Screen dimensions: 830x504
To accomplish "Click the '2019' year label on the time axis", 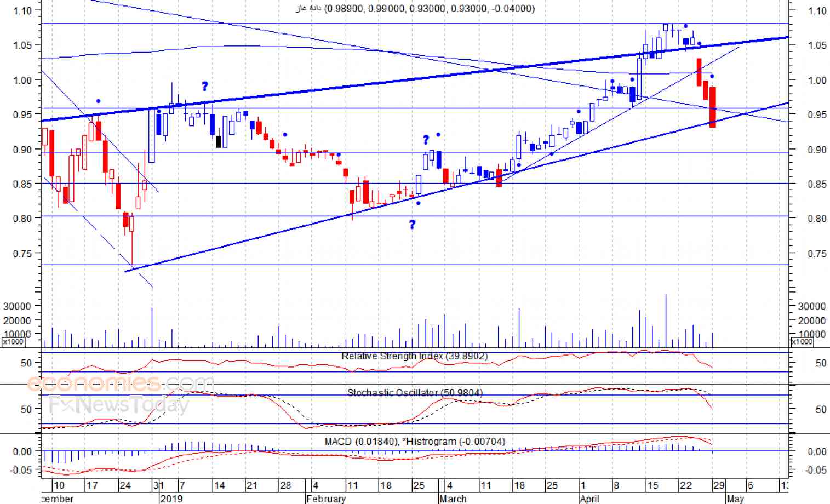I will tap(171, 499).
